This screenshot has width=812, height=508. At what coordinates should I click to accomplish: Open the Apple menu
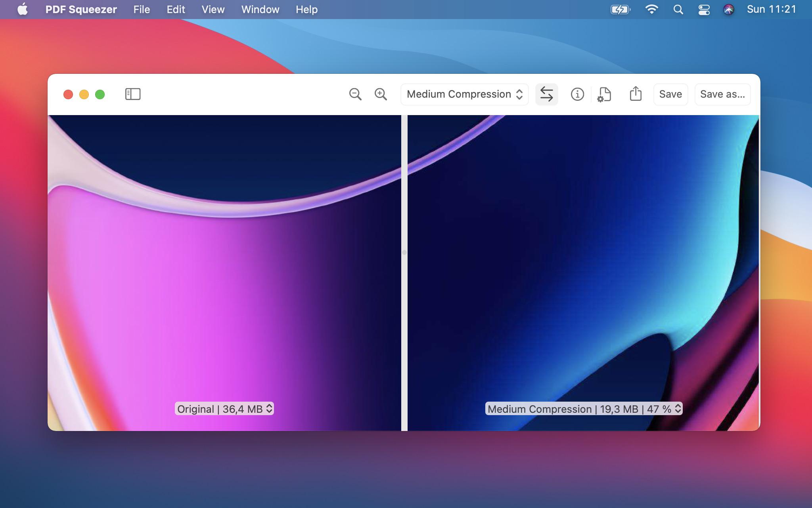pyautogui.click(x=23, y=9)
